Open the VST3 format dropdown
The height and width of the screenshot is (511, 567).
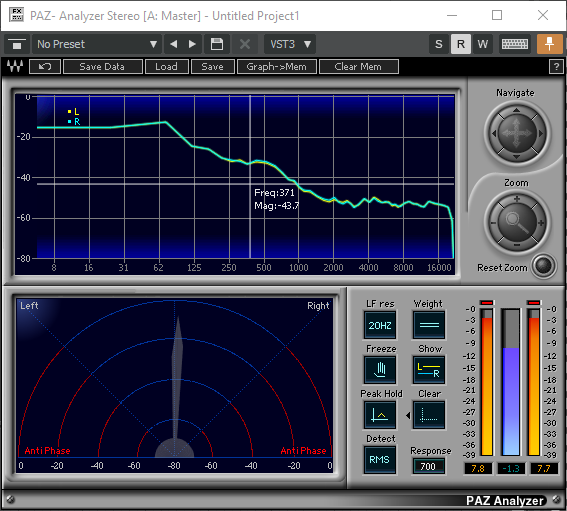290,44
